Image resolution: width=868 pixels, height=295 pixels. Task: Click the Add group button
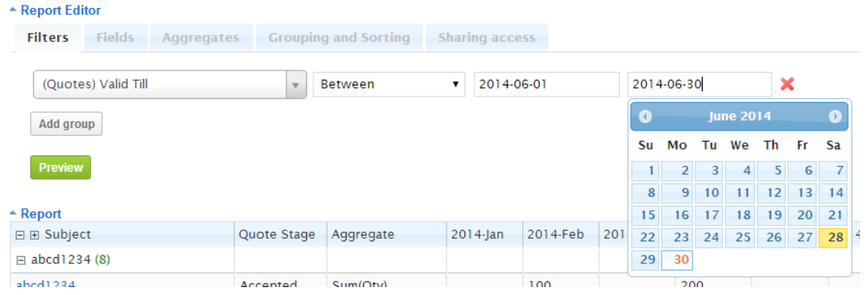tap(66, 124)
